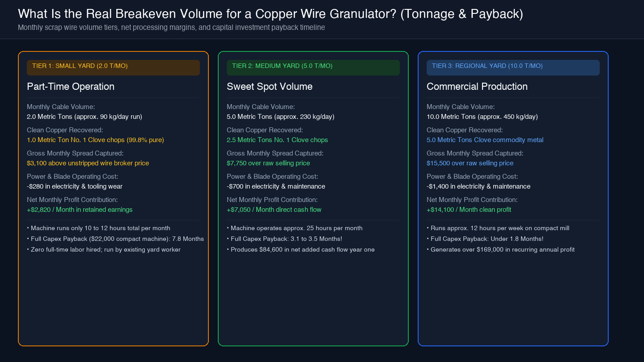Click the bullet "Machine operates approx. 25 hours per month"
Viewport: 644px width, 362px height.
click(295, 228)
